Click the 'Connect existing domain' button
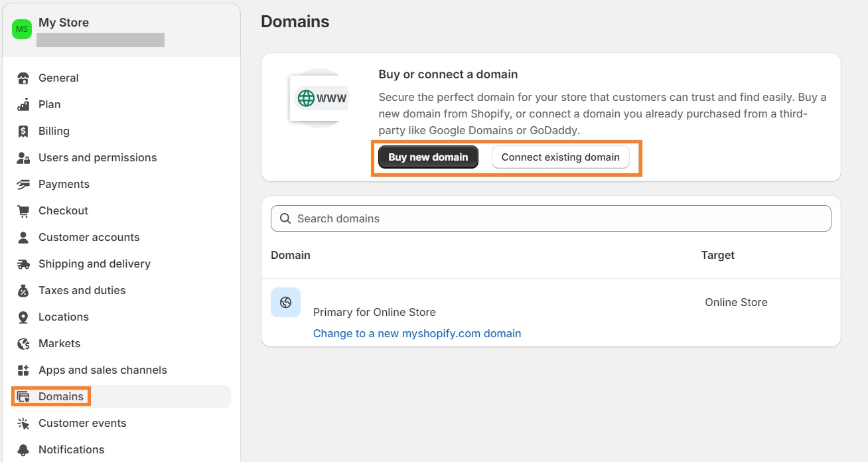The image size is (868, 462). pos(561,157)
